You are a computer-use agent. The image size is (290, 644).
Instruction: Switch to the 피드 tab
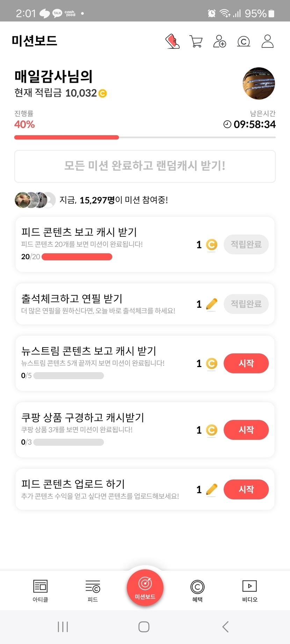93,591
